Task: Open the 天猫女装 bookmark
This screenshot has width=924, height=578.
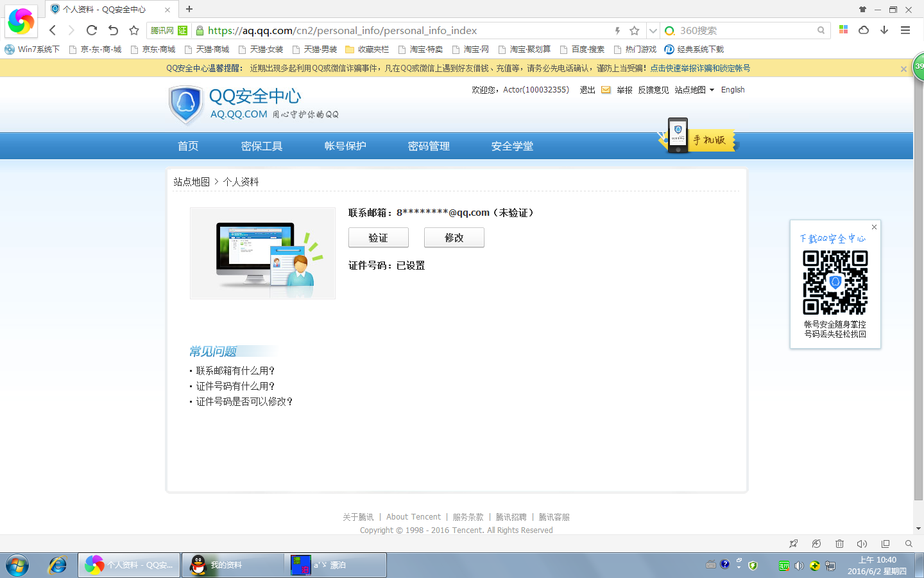Action: 261,49
